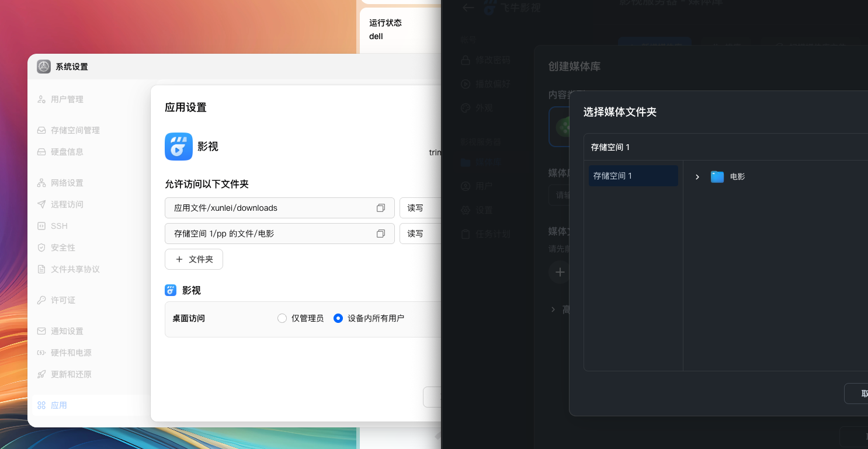Viewport: 868px width, 449px height.
Task: Click the 影视 app icon in 应用设置
Action: [x=179, y=147]
